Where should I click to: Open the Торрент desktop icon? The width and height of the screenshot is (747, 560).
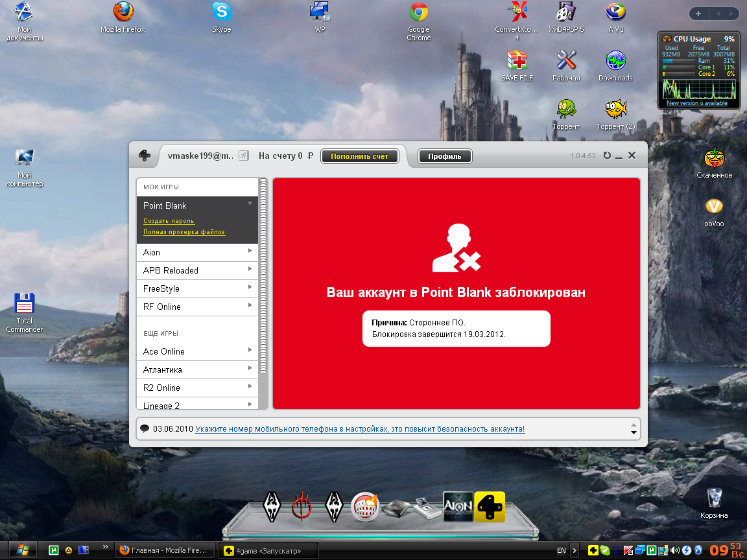click(566, 114)
